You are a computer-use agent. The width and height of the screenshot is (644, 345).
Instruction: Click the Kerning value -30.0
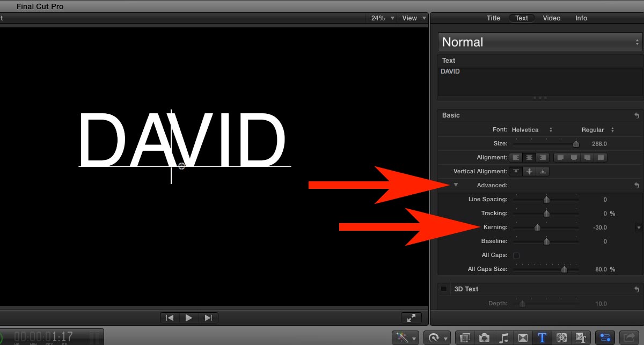pos(600,227)
